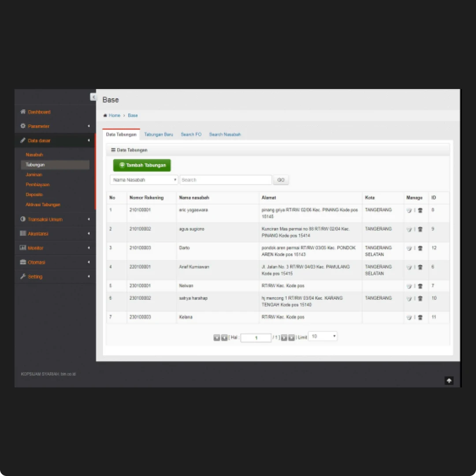
Task: Click the Dashboard home icon in sidebar
Action: [x=23, y=112]
